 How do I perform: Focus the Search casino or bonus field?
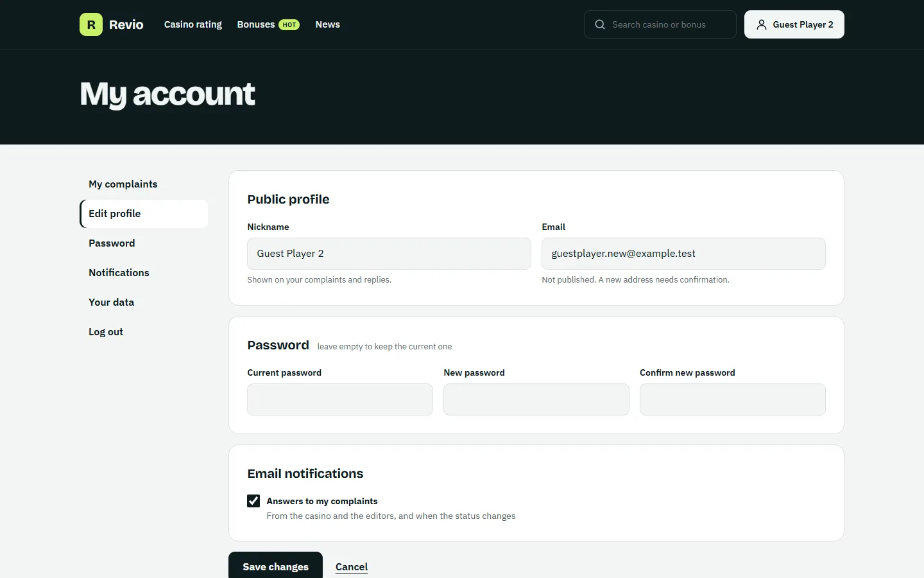click(660, 24)
